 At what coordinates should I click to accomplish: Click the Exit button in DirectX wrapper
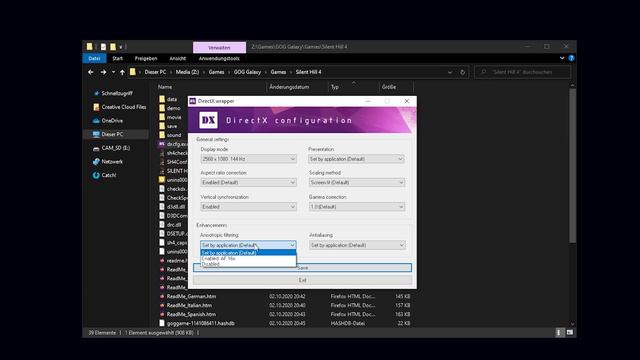(x=302, y=280)
